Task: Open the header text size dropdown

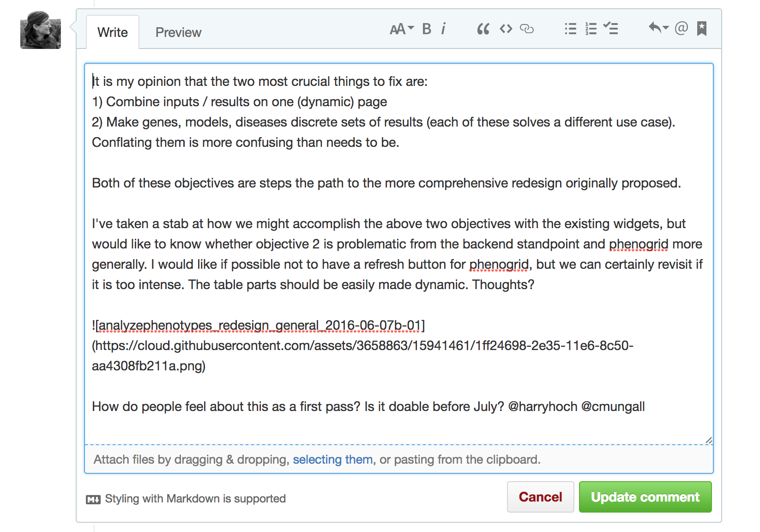Action: (x=402, y=29)
